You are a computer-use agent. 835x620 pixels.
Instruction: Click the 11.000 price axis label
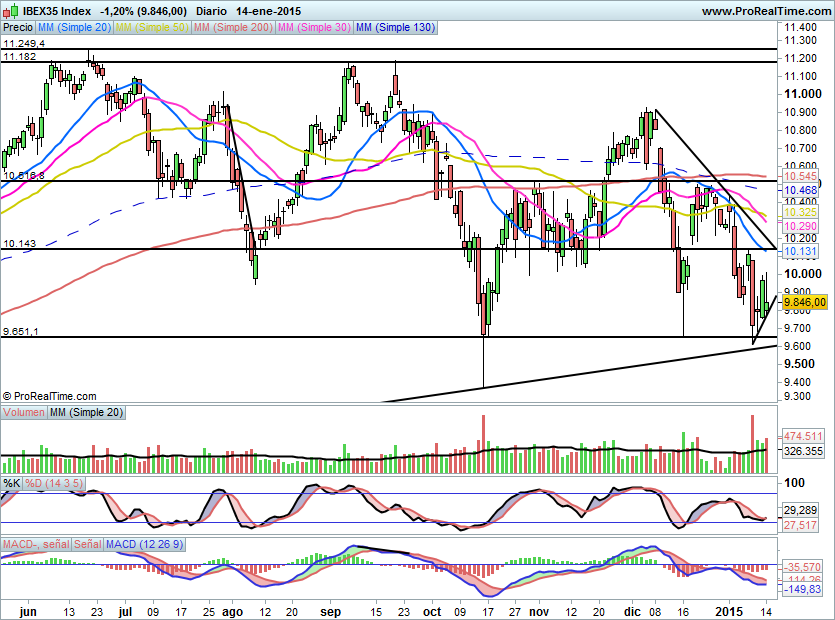(x=803, y=94)
